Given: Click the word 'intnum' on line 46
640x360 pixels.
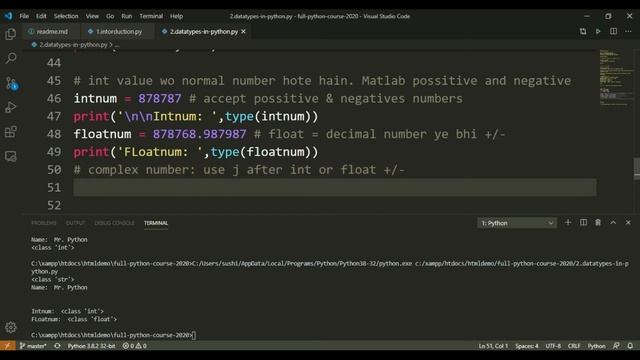Looking at the screenshot, I should coord(95,98).
